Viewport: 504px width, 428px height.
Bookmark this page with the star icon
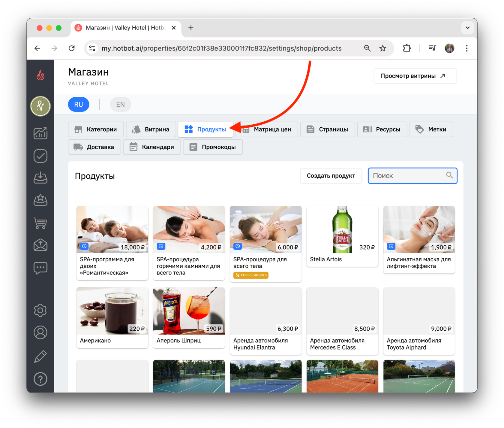(383, 48)
